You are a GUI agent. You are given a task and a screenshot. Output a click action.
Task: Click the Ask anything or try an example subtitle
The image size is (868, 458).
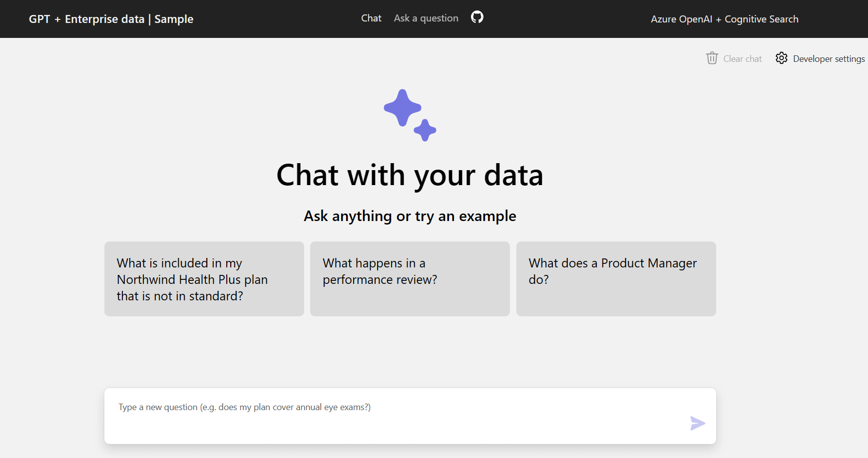point(410,216)
